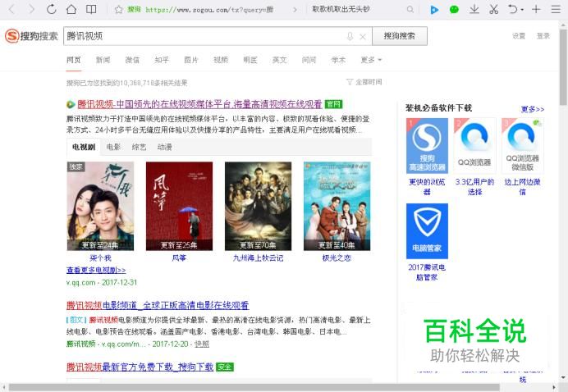Switch to the 图片 search tab
Image resolution: width=568 pixels, height=392 pixels.
pyautogui.click(x=191, y=60)
